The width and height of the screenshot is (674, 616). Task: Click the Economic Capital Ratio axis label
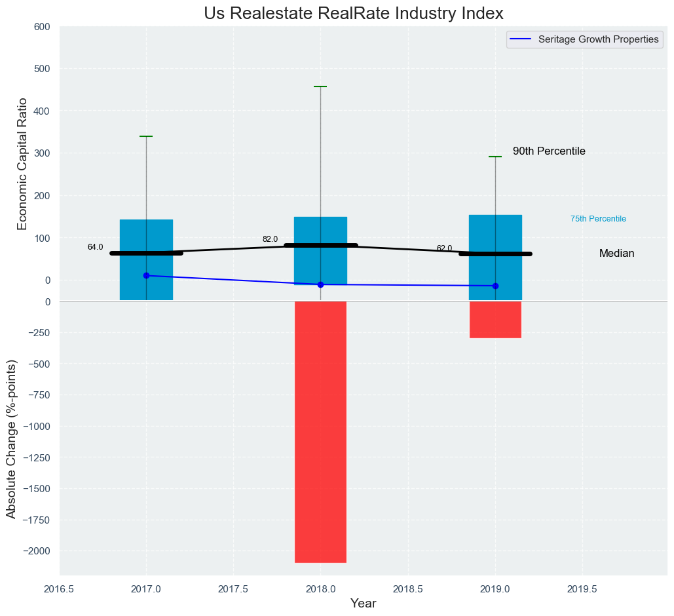[22, 164]
